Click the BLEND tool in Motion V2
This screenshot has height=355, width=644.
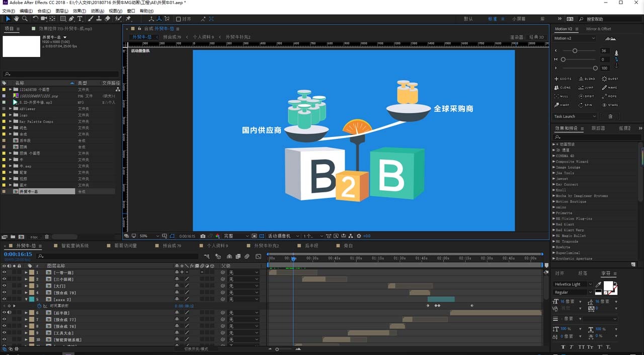[587, 79]
